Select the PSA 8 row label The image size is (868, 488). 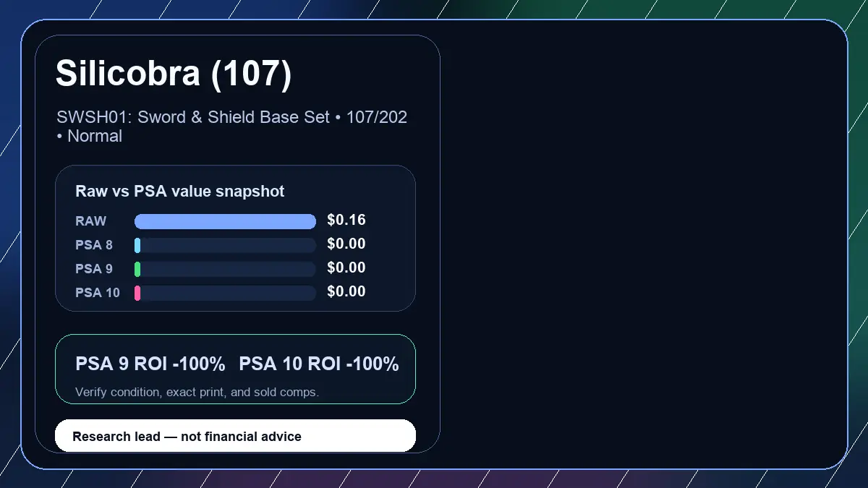click(94, 245)
